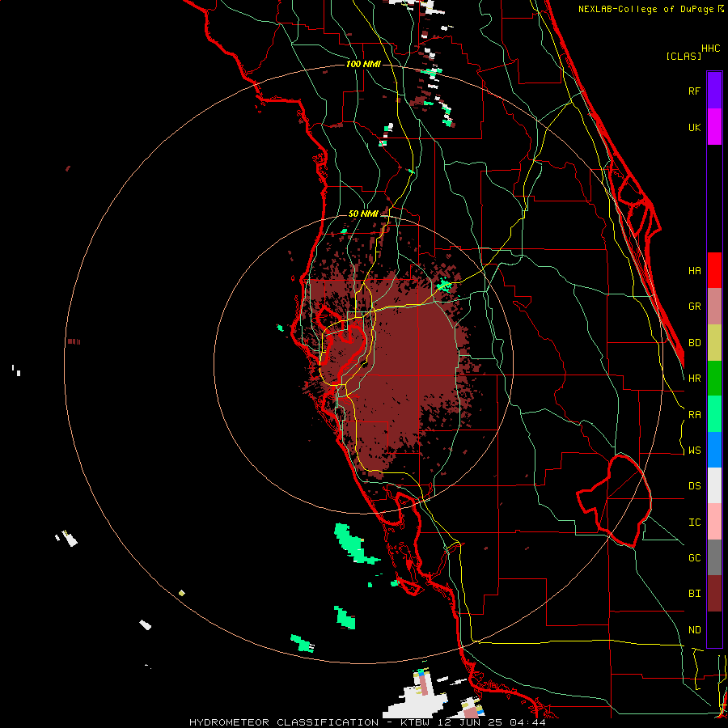This screenshot has height=728, width=728.
Task: Click the IC legend label
Action: click(695, 523)
